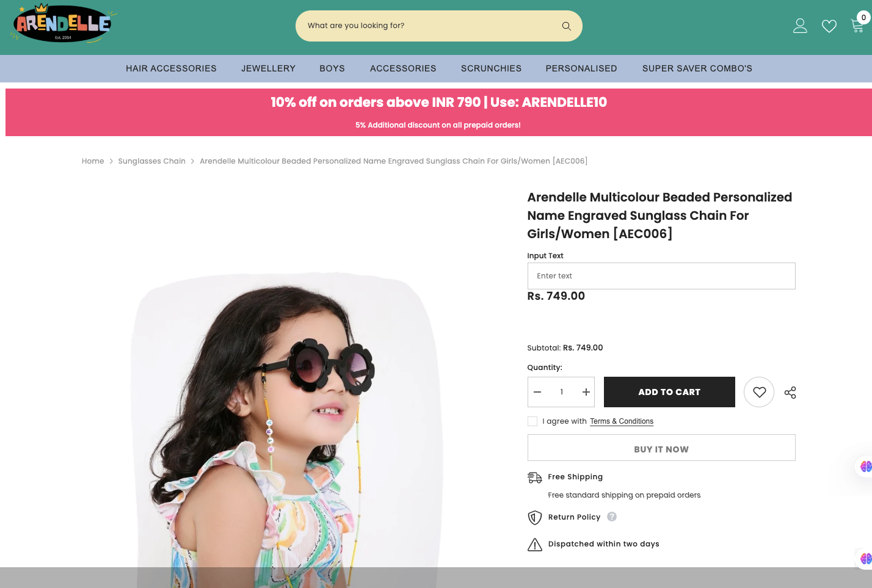Click the Return Policy help question icon
The height and width of the screenshot is (588, 872).
point(612,517)
